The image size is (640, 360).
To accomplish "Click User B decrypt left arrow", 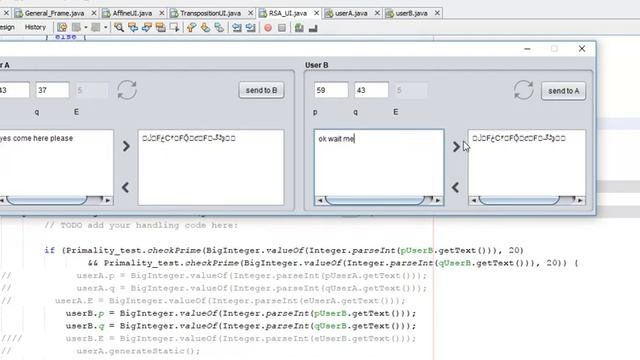I will click(x=456, y=187).
